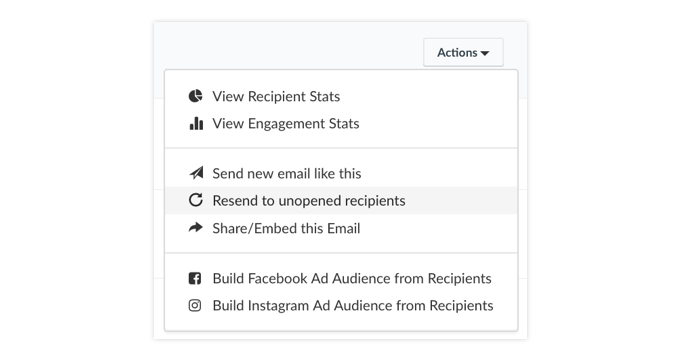Click the bar chart Engagement Stats icon
Viewport: 681px width, 360px height.
[x=196, y=123]
